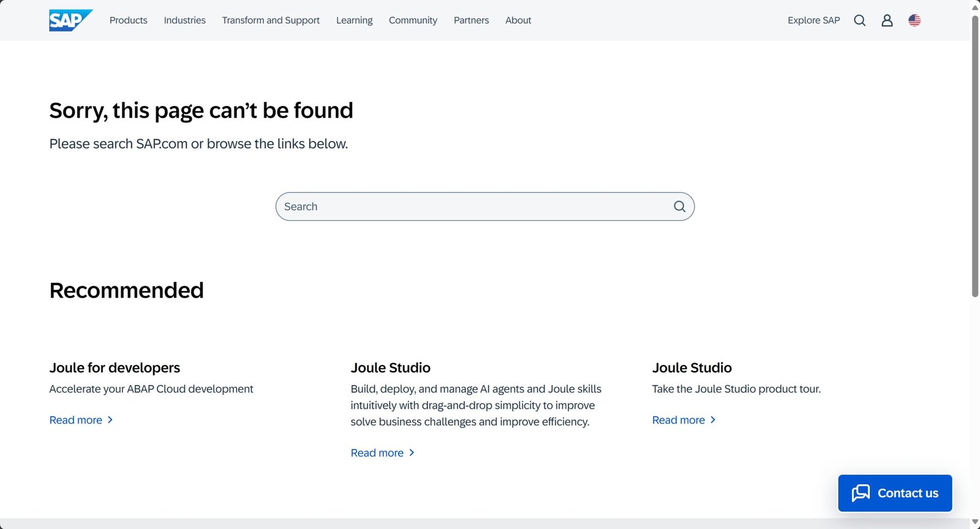Open the Products menu
980x529 pixels.
129,20
